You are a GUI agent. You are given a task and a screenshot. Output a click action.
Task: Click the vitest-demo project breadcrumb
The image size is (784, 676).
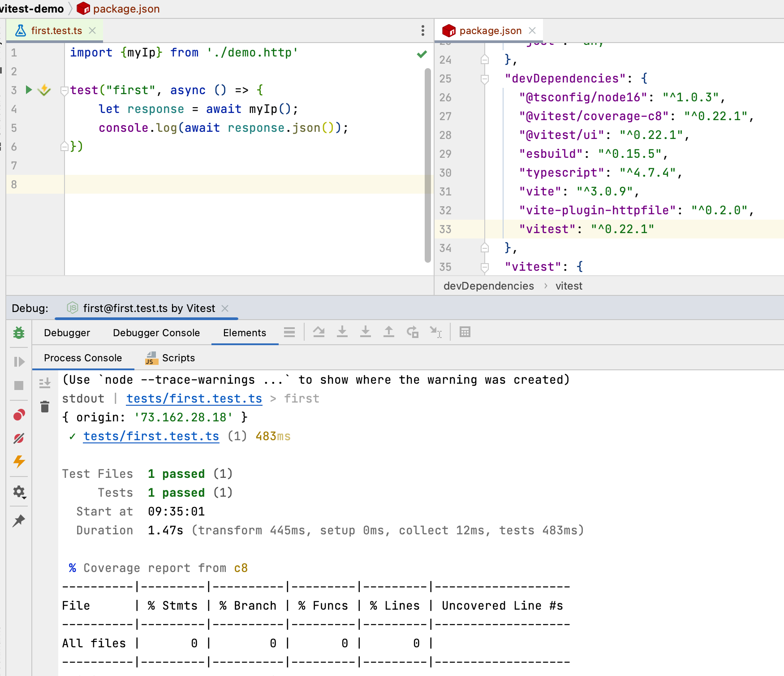pos(31,9)
